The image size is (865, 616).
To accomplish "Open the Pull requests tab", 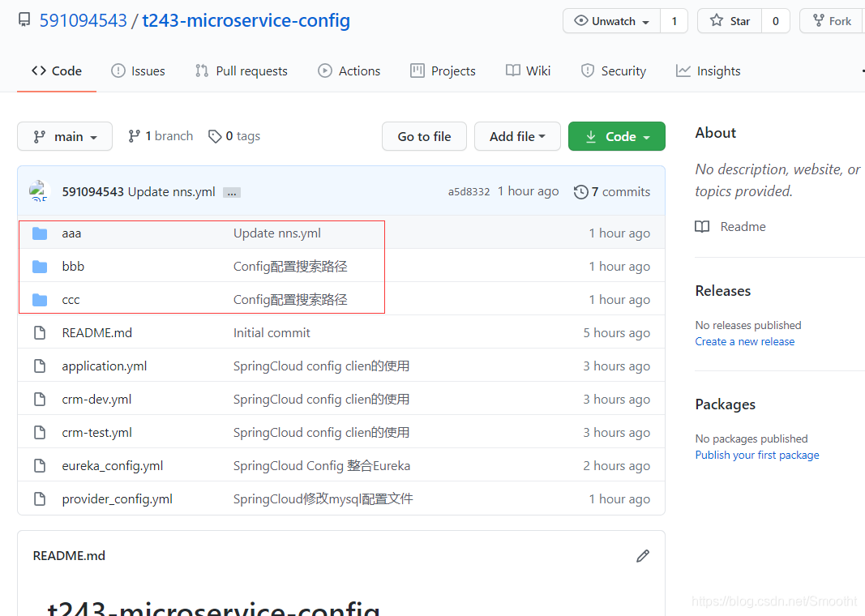I will 242,71.
